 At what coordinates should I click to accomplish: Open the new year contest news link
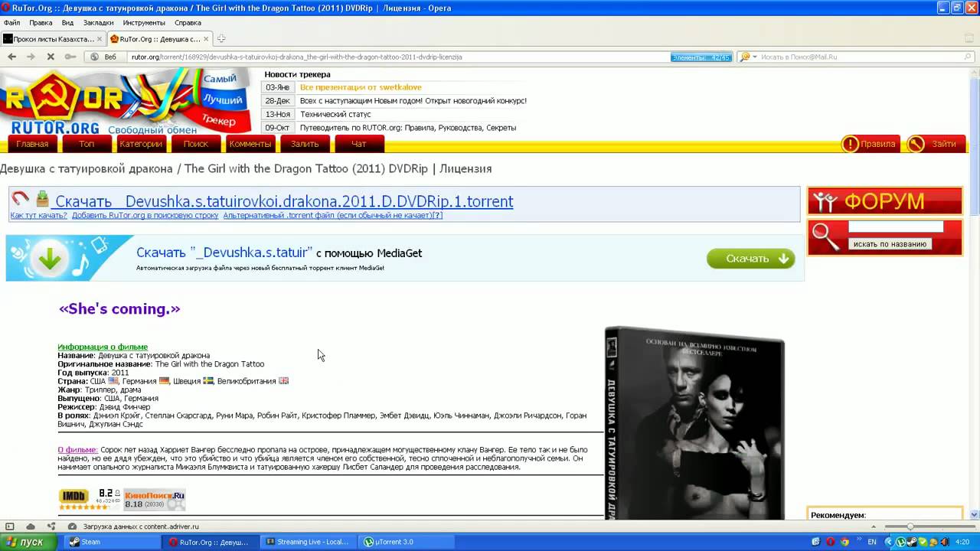click(413, 101)
